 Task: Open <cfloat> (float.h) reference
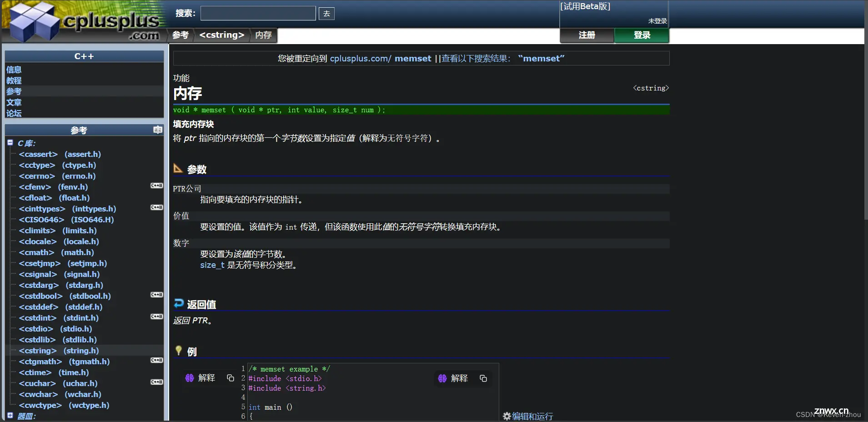pyautogui.click(x=54, y=198)
